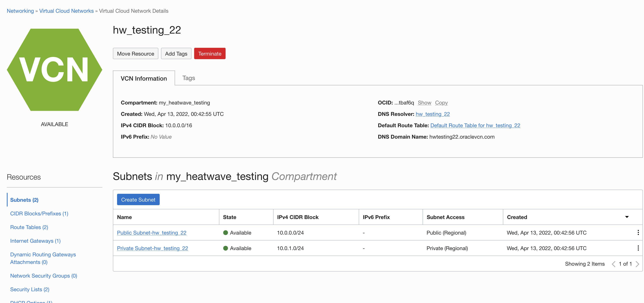Sort subnets by Created column arrow

point(627,217)
